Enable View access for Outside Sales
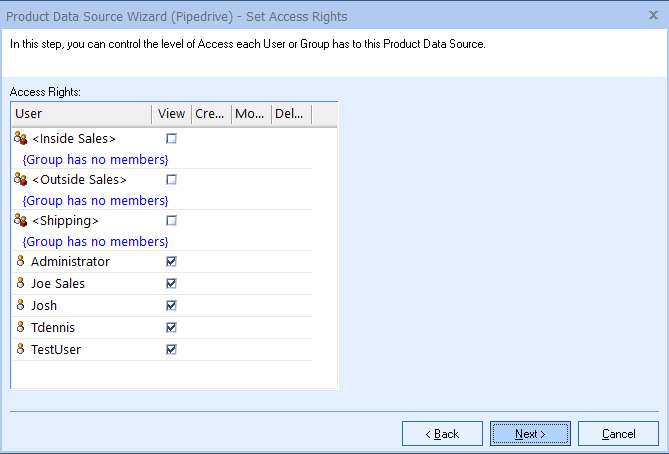The width and height of the screenshot is (669, 454). coord(171,180)
